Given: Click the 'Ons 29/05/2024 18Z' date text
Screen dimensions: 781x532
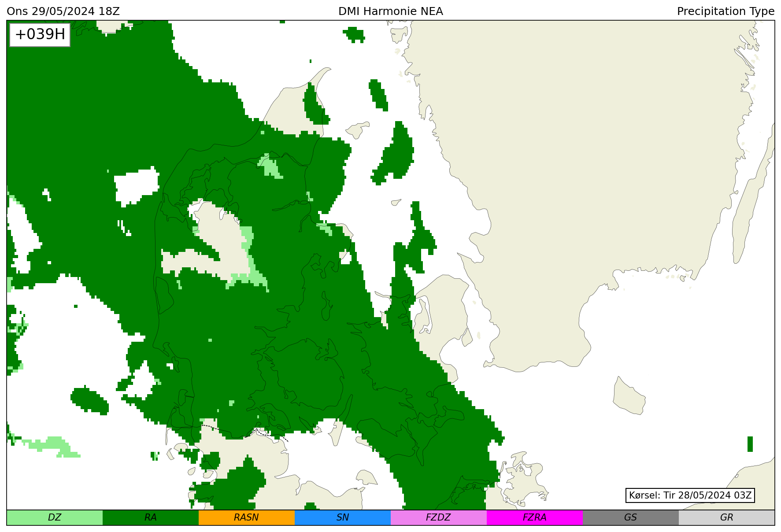Looking at the screenshot, I should tap(63, 11).
